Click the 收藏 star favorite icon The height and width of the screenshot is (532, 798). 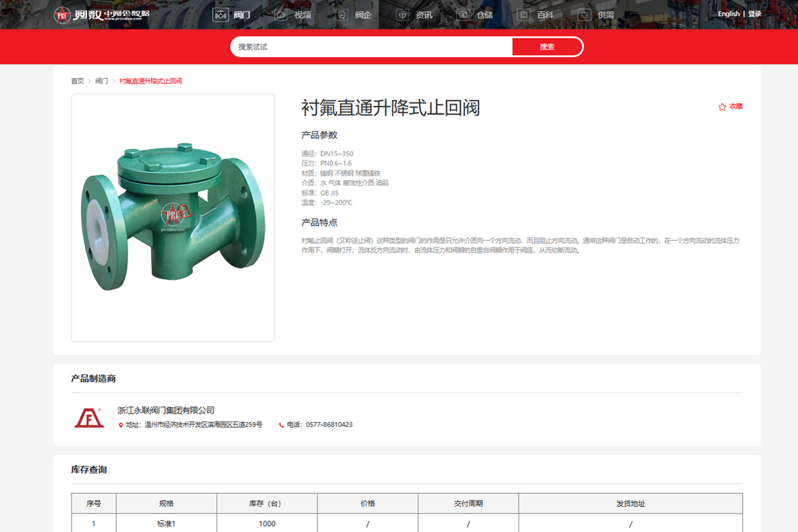tap(722, 106)
